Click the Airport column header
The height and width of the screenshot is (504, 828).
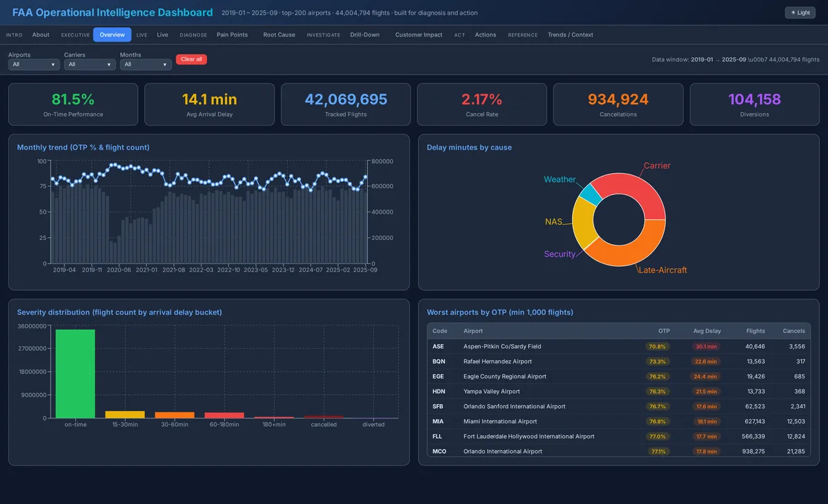pyautogui.click(x=473, y=331)
